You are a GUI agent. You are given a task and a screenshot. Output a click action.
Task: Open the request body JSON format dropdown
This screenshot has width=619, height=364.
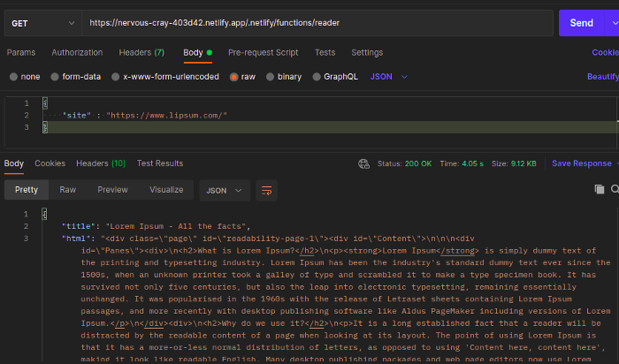coord(388,77)
